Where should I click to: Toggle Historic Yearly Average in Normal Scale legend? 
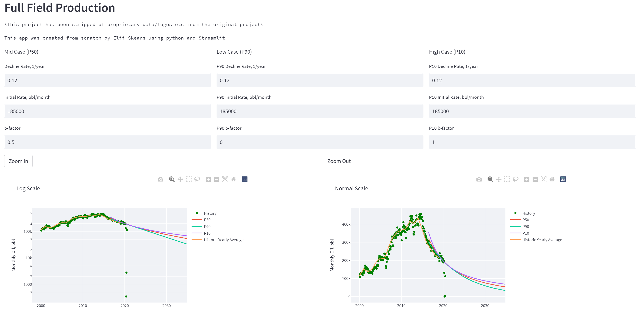tap(542, 240)
